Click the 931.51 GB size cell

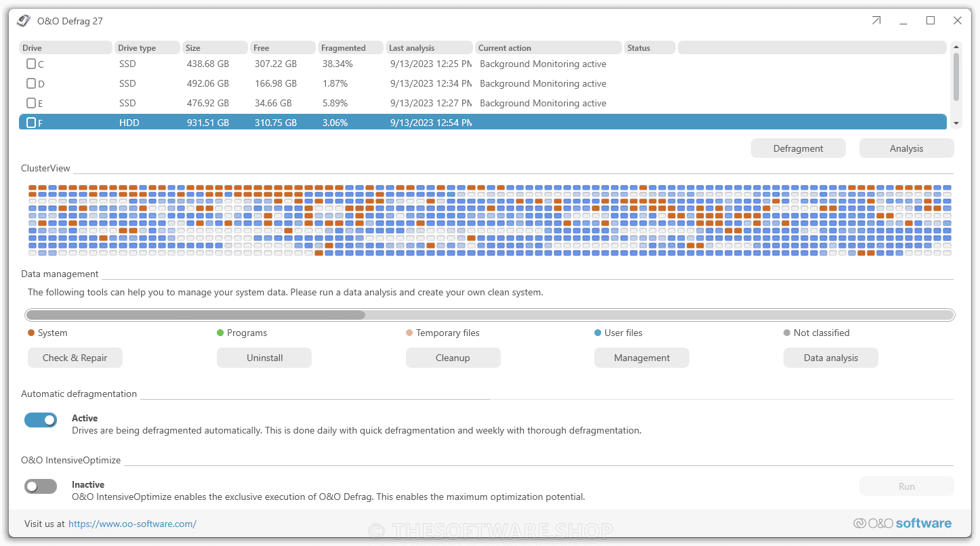[207, 123]
